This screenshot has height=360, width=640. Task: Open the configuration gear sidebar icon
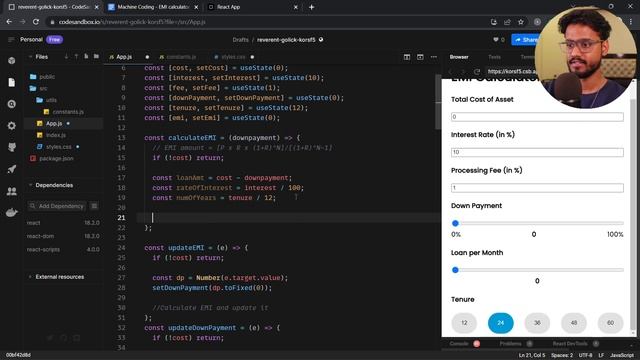tap(11, 126)
